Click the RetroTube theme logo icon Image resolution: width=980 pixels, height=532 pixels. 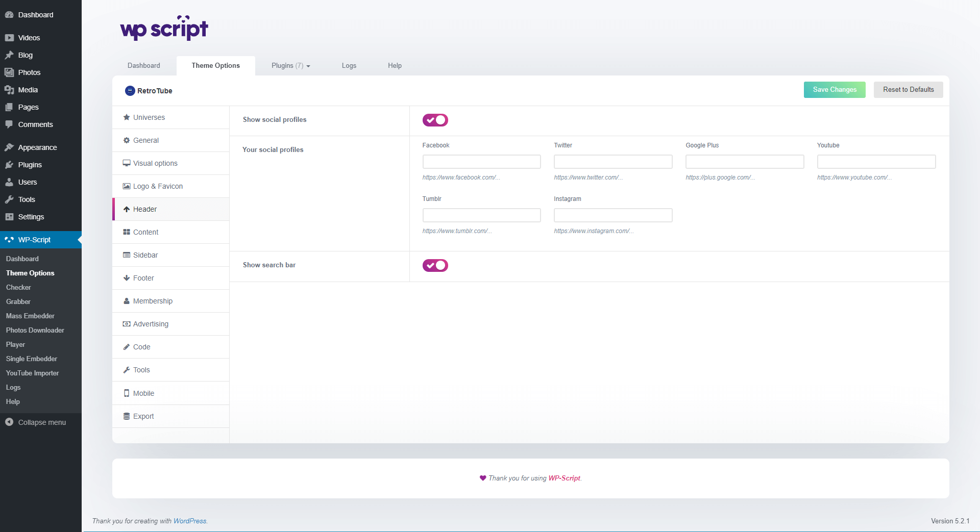(x=130, y=91)
